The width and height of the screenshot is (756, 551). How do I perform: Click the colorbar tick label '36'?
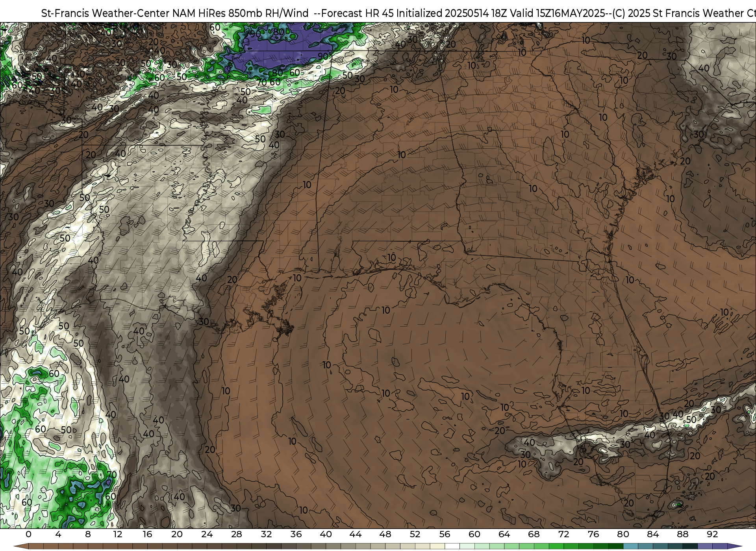(296, 534)
